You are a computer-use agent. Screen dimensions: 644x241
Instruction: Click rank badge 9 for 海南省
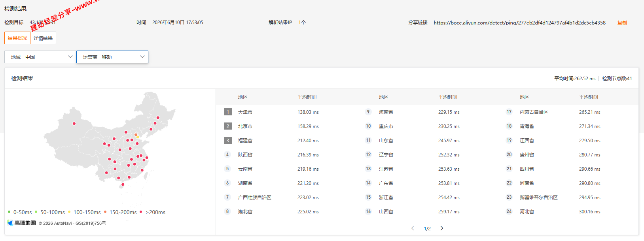pos(368,112)
